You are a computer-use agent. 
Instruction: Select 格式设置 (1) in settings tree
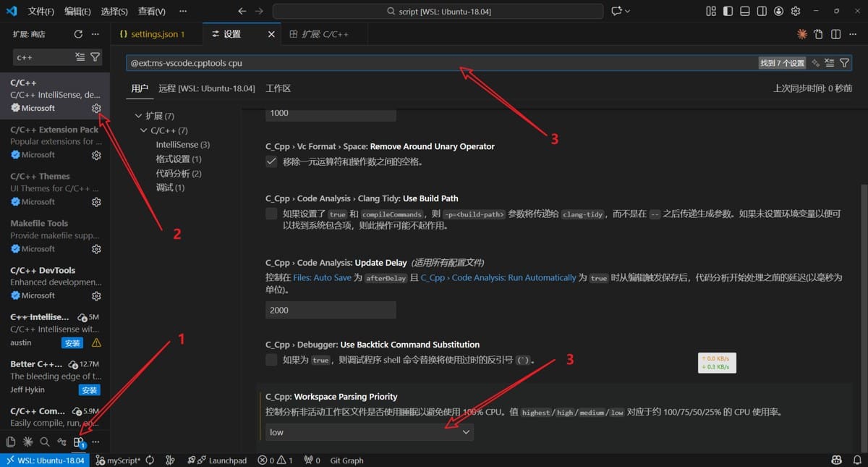[x=179, y=159]
